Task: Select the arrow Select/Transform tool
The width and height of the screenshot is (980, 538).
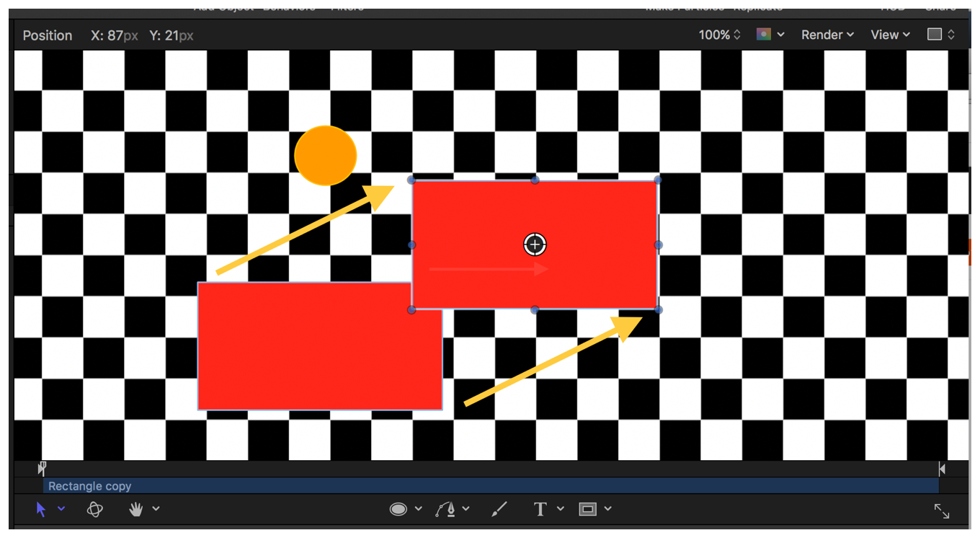Action: pyautogui.click(x=41, y=509)
